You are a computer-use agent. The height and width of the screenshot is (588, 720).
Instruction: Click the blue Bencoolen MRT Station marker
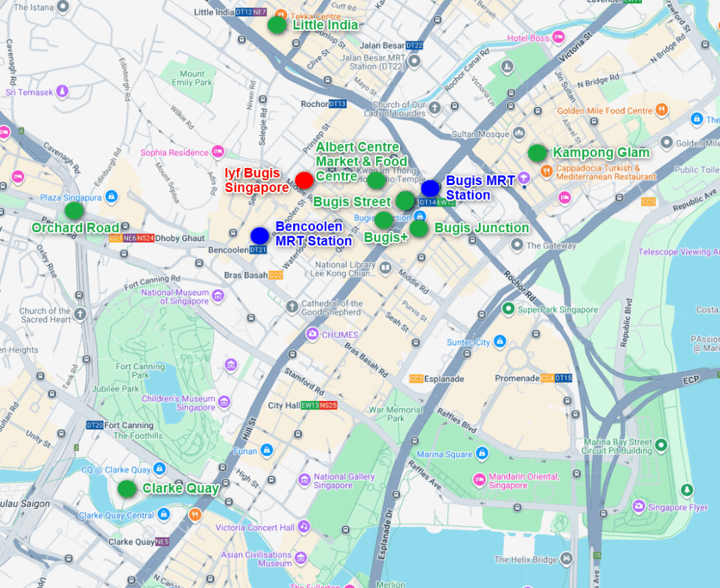tap(259, 236)
